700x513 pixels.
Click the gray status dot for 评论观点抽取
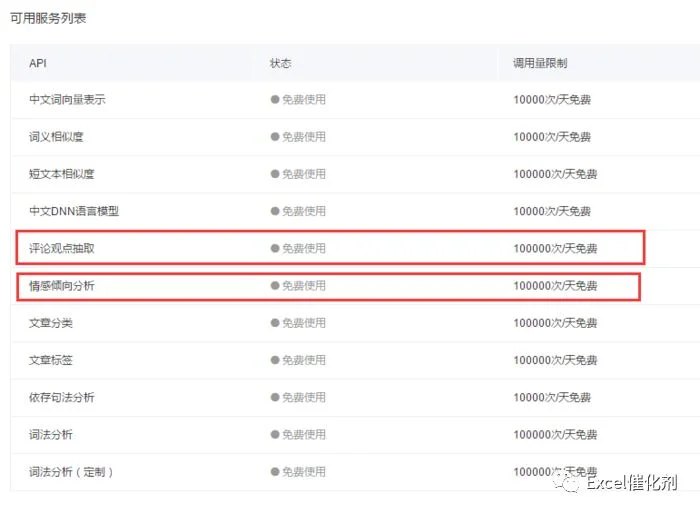click(x=275, y=248)
